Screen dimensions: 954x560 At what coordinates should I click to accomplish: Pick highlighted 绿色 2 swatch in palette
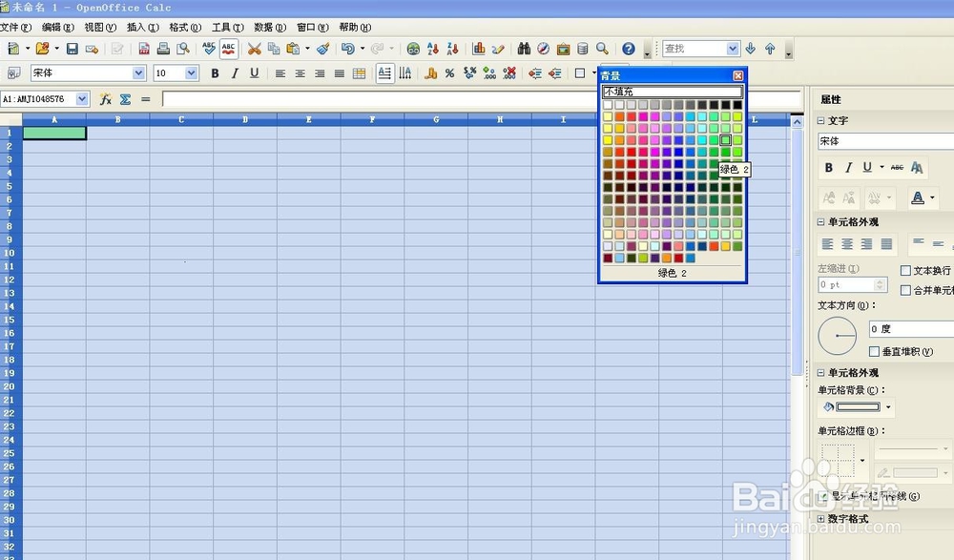click(725, 140)
